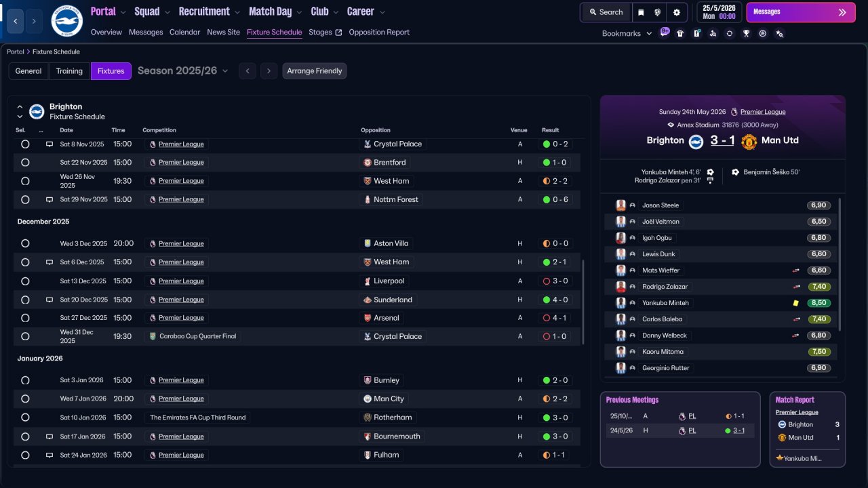The image size is (868, 488).
Task: Click Yankuba Minteh's yellow card icon
Action: (795, 303)
